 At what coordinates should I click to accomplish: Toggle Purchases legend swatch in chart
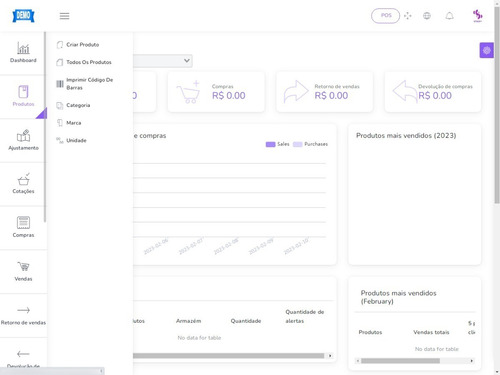click(x=298, y=144)
